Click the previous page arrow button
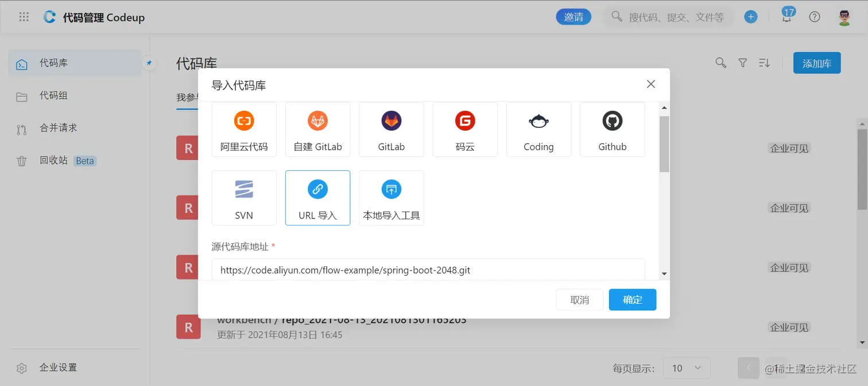The image size is (868, 386). click(x=749, y=368)
